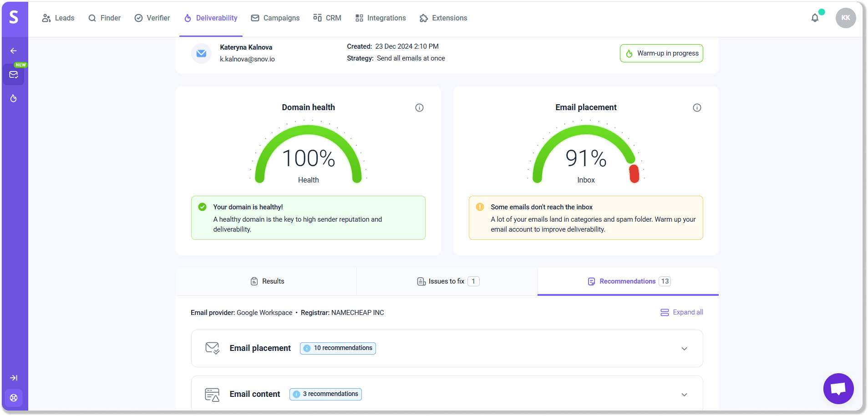
Task: Click Expand all link
Action: 682,312
